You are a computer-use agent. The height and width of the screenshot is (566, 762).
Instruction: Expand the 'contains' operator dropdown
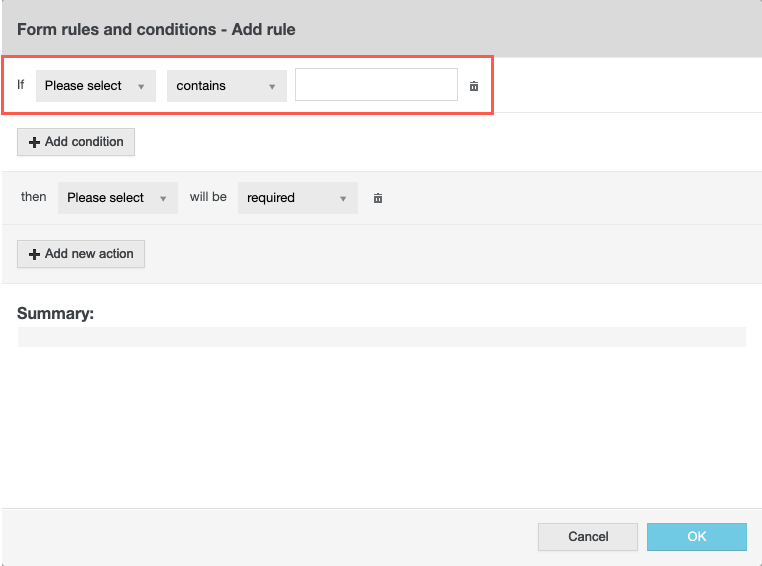click(x=227, y=86)
